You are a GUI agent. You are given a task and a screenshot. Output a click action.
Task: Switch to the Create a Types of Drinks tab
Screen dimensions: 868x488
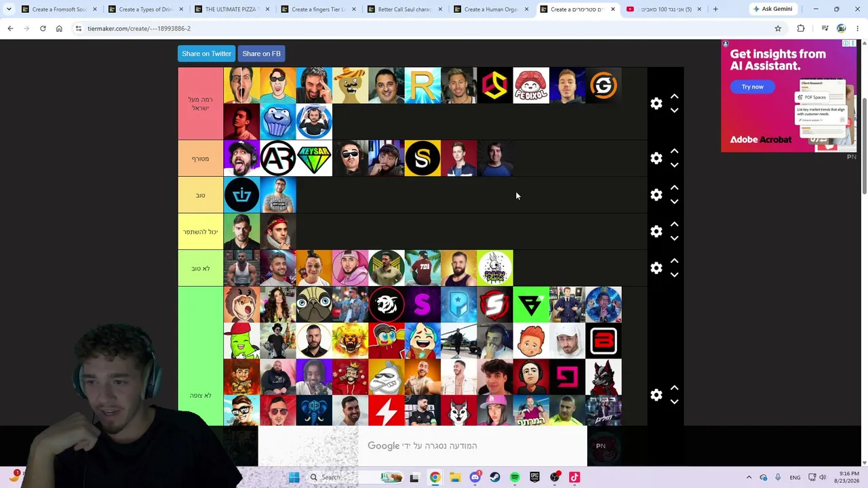pos(146,9)
